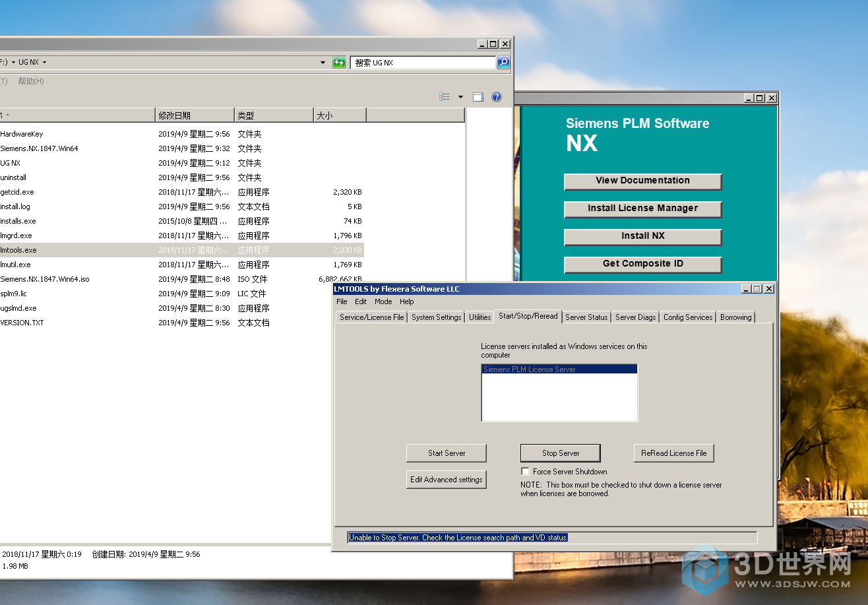This screenshot has width=868, height=605.
Task: Click the green refresh icon in Explorer address bar
Action: pos(339,63)
